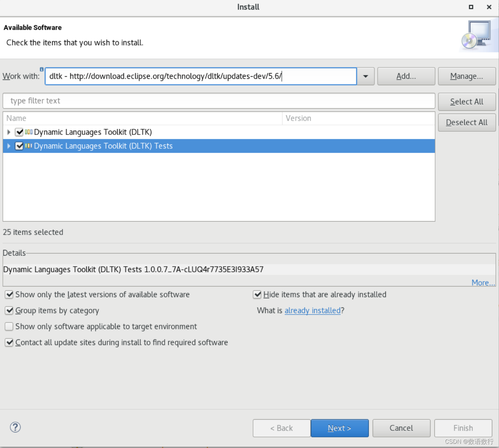Toggle Hide items already installed checkbox

[x=257, y=295]
